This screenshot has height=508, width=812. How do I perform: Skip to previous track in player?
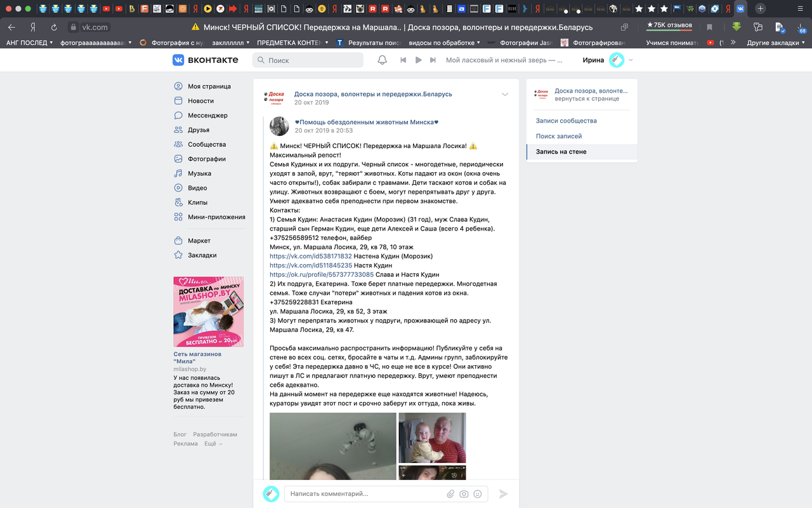click(403, 60)
